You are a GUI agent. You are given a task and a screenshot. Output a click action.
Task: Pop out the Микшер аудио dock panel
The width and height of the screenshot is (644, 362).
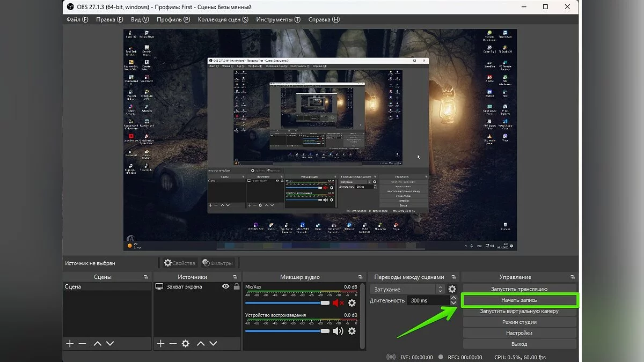360,277
